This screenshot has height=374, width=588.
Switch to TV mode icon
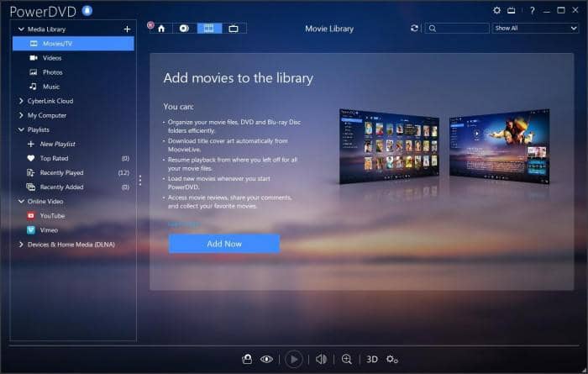[x=512, y=10]
